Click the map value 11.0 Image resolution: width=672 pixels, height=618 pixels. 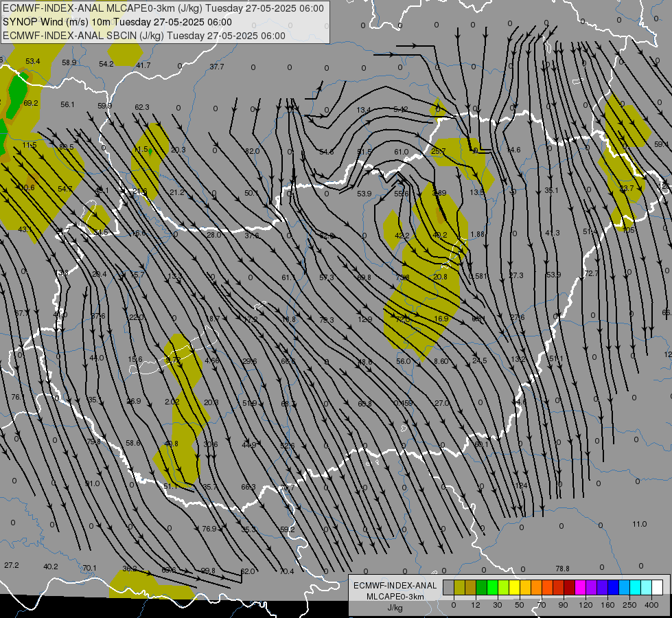pos(640,524)
